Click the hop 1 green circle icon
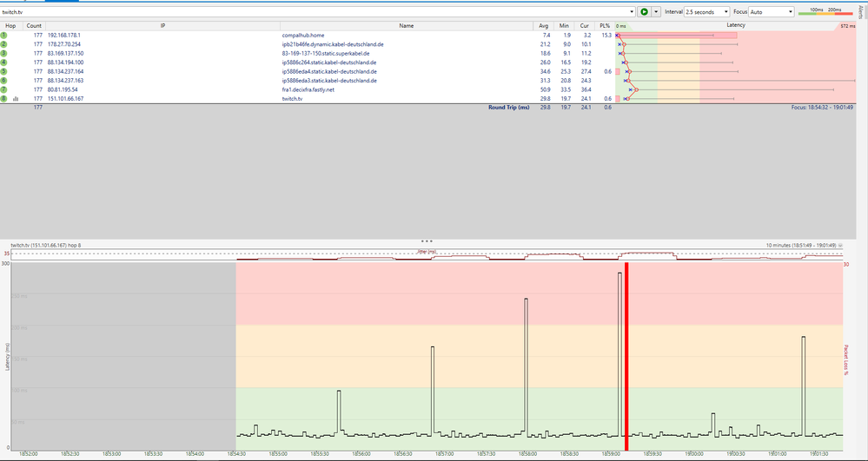Screen dimensions: 868x461 pyautogui.click(x=3, y=35)
